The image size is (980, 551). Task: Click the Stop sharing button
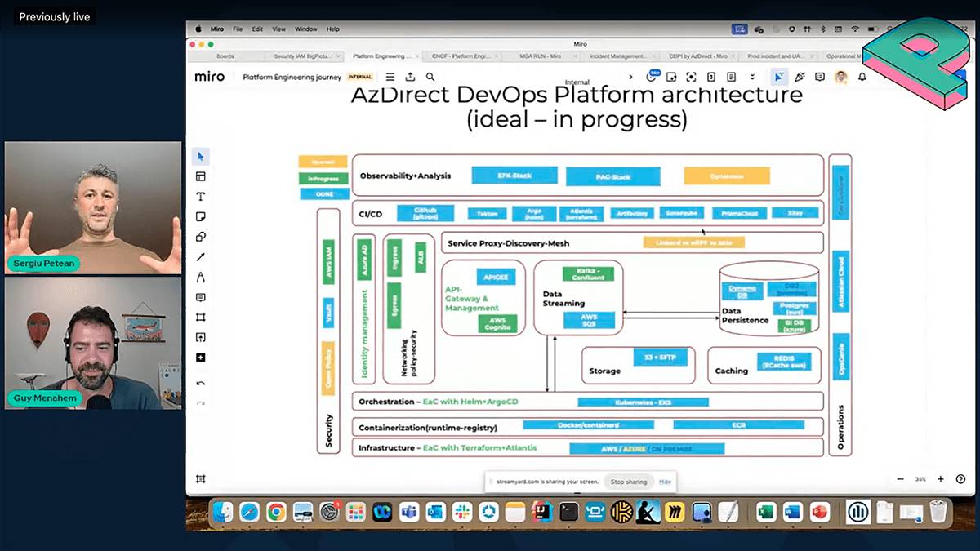click(629, 482)
